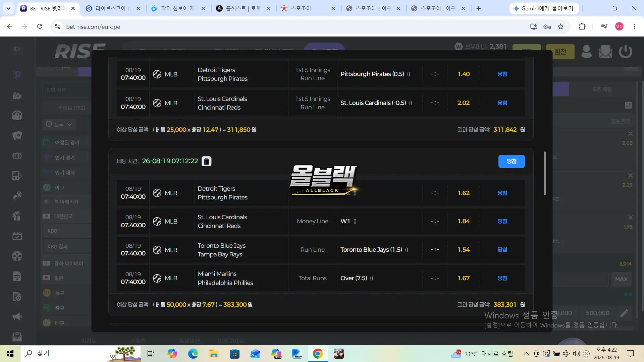Expand 북 아메리카 region

(x=66, y=202)
